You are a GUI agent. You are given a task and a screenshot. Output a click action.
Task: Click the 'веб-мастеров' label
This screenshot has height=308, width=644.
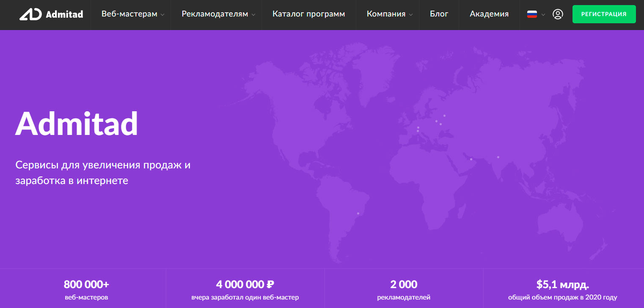pos(86,297)
